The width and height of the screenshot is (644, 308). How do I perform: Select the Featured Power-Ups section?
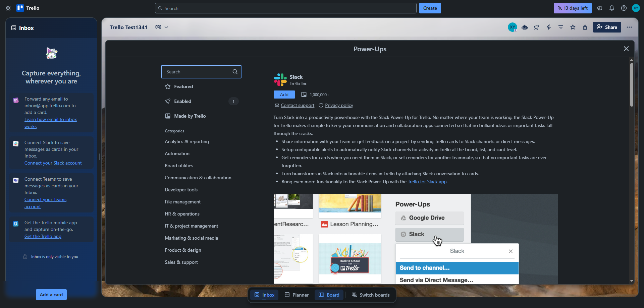201,86
